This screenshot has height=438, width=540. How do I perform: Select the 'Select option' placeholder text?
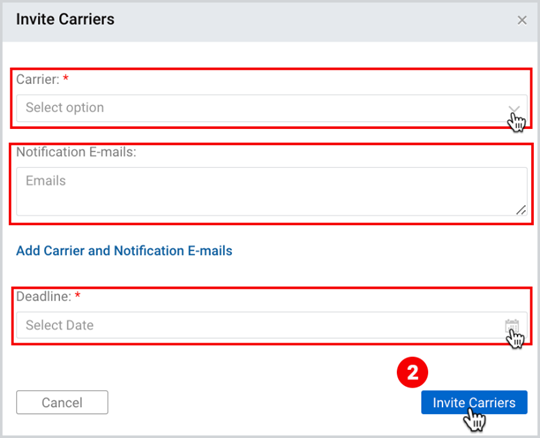[x=65, y=108]
